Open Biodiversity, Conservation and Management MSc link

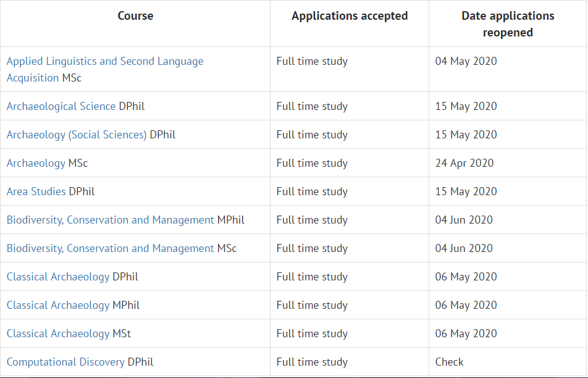pyautogui.click(x=110, y=248)
